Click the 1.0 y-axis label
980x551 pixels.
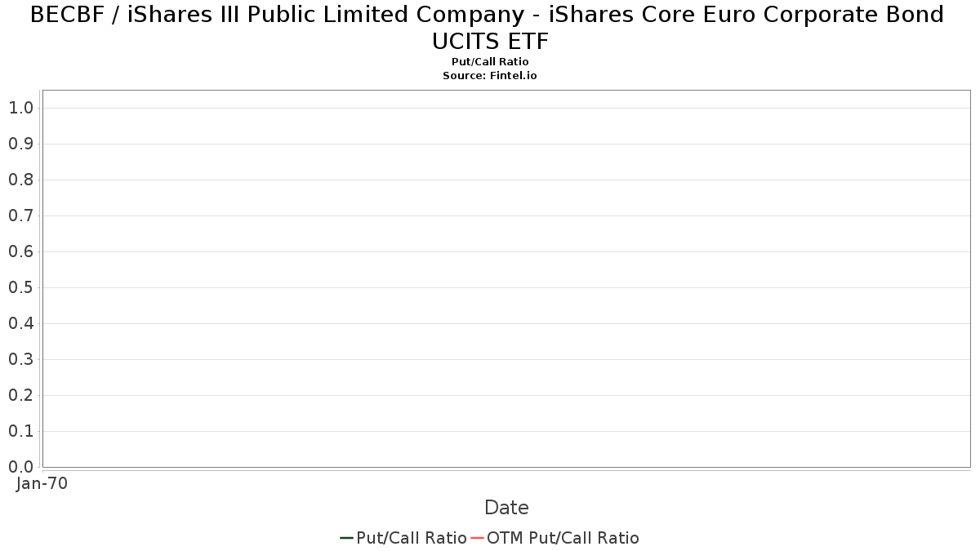point(20,108)
